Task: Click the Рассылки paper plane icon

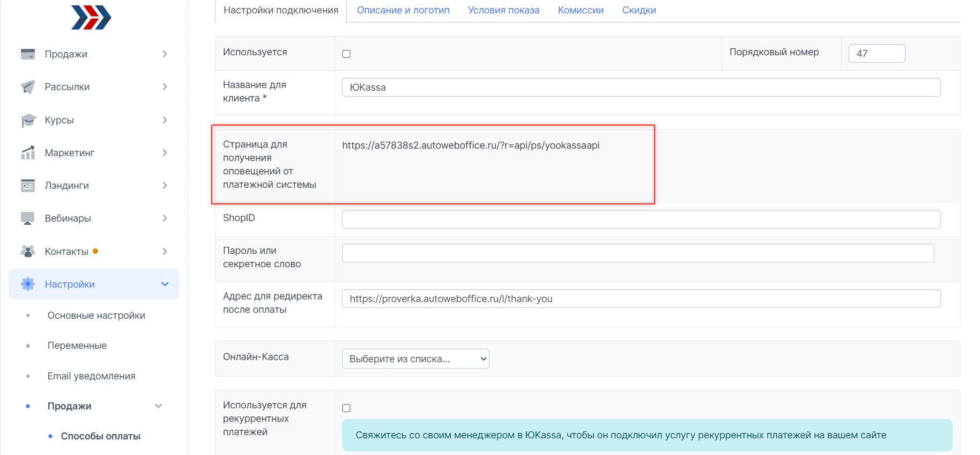Action: [28, 87]
